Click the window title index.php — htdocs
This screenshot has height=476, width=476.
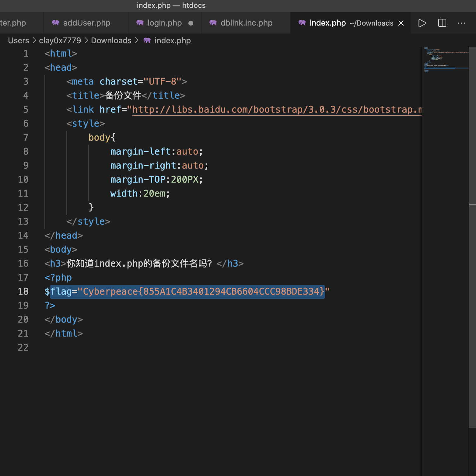coord(171,5)
